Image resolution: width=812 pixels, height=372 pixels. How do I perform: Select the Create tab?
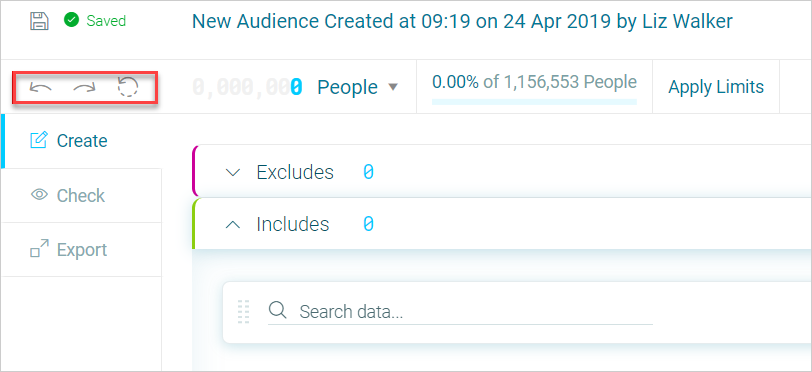tap(81, 141)
